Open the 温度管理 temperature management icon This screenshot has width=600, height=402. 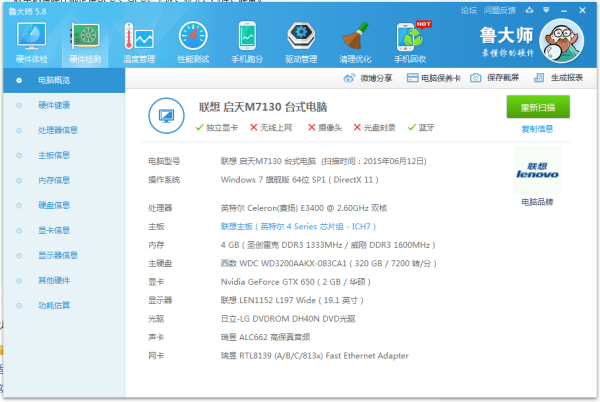139,42
